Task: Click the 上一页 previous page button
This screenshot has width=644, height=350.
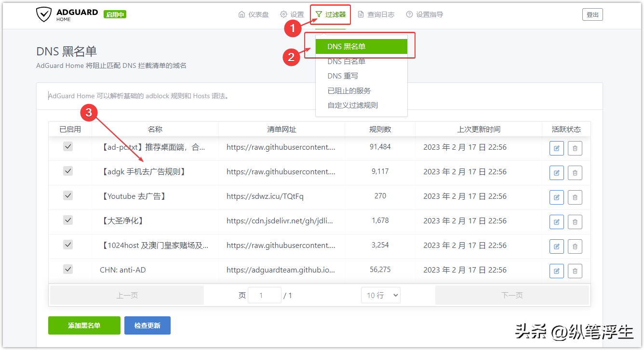Action: click(127, 295)
